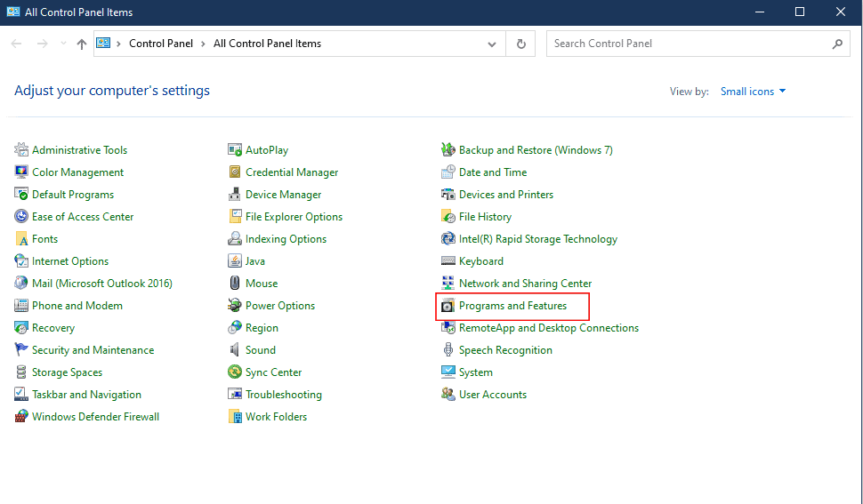Click the Forward navigation arrow

point(42,44)
